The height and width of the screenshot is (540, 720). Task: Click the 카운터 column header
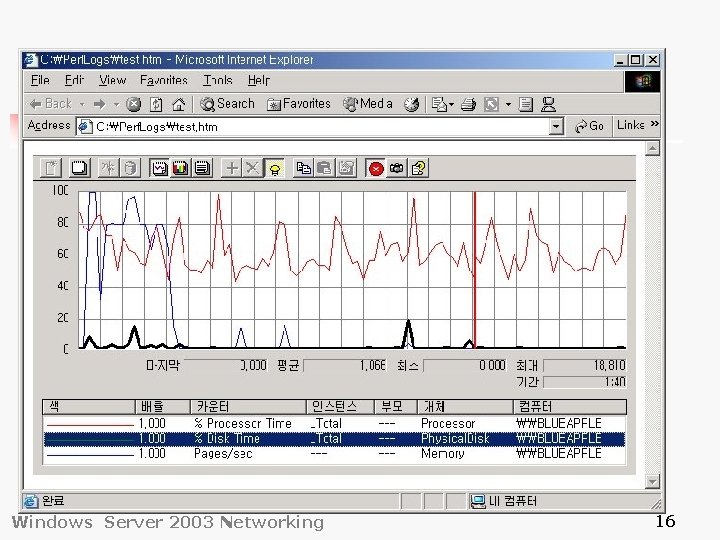248,407
